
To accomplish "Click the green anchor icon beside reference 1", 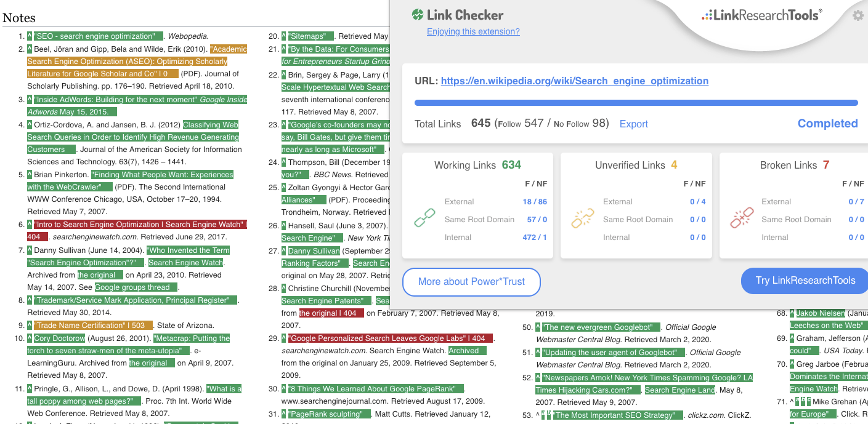I will [28, 36].
